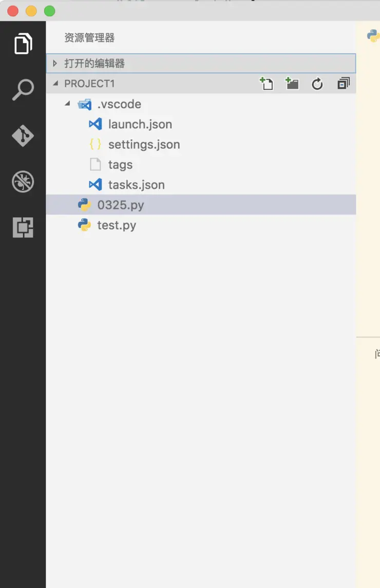Image resolution: width=380 pixels, height=588 pixels.
Task: Open Source Control git view
Action: (23, 136)
